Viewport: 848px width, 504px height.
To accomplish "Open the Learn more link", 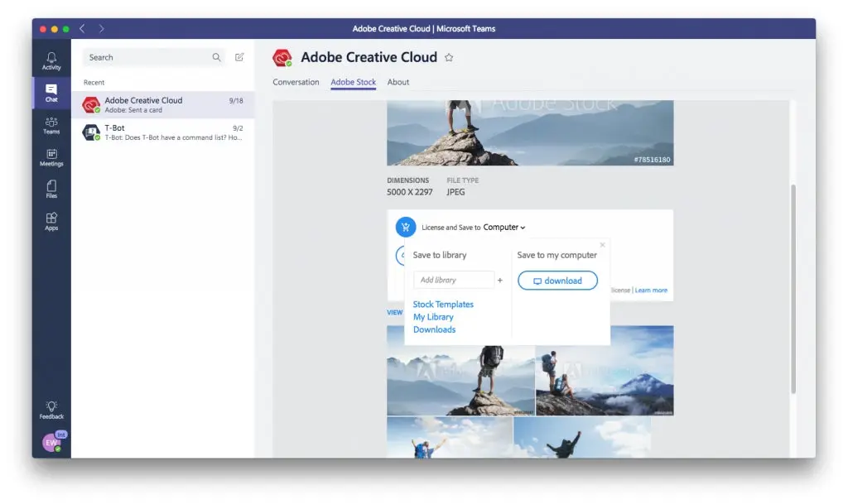I will pyautogui.click(x=651, y=290).
